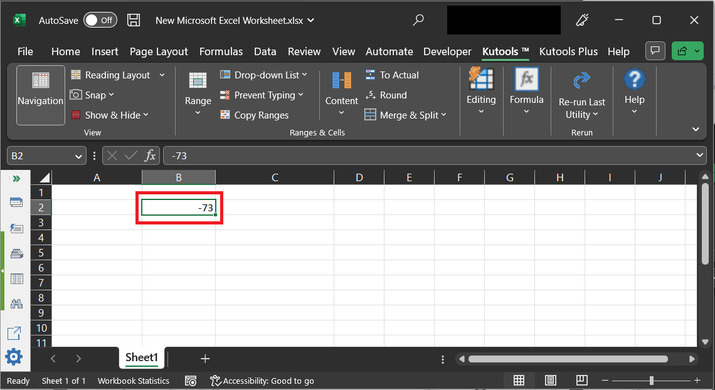Click the Insert Function fx icon
The width and height of the screenshot is (715, 390).
(x=150, y=156)
